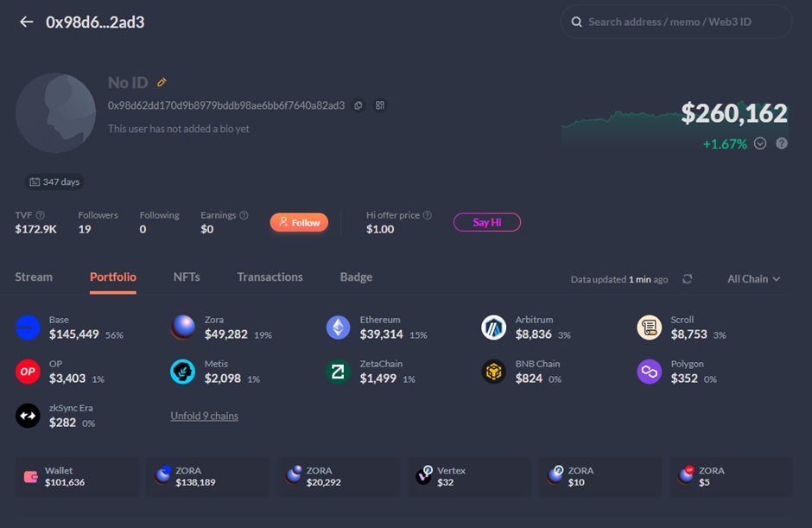812x528 pixels.
Task: Show the address QR code
Action: pos(380,105)
